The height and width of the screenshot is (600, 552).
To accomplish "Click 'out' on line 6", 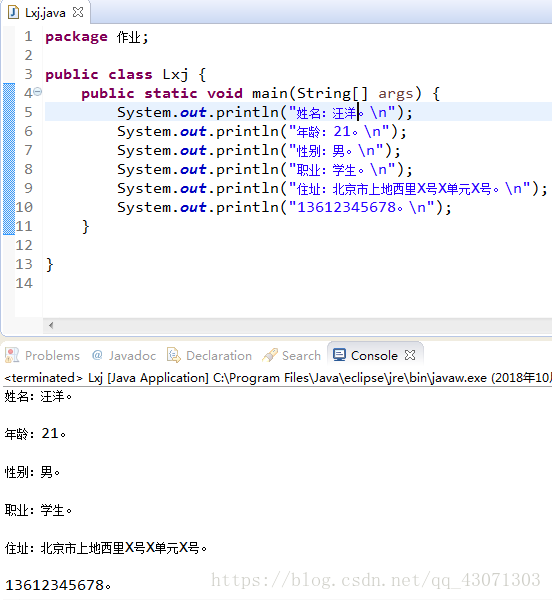I will [x=193, y=132].
